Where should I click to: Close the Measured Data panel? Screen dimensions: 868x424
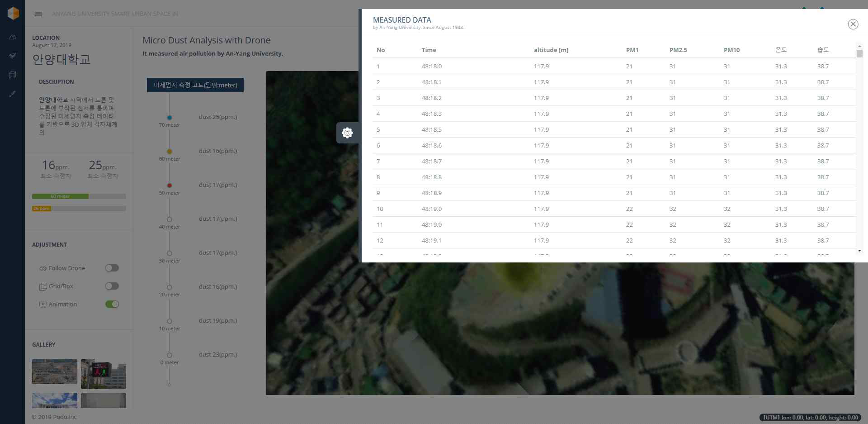pyautogui.click(x=853, y=24)
